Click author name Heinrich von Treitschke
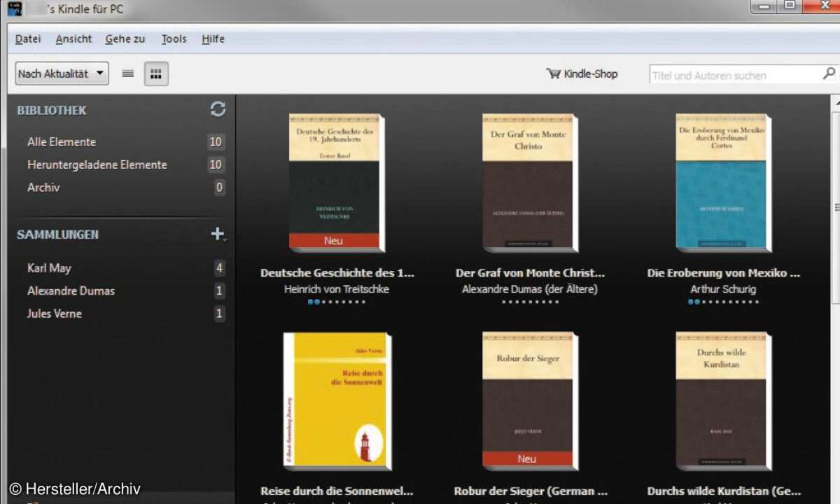 point(337,289)
